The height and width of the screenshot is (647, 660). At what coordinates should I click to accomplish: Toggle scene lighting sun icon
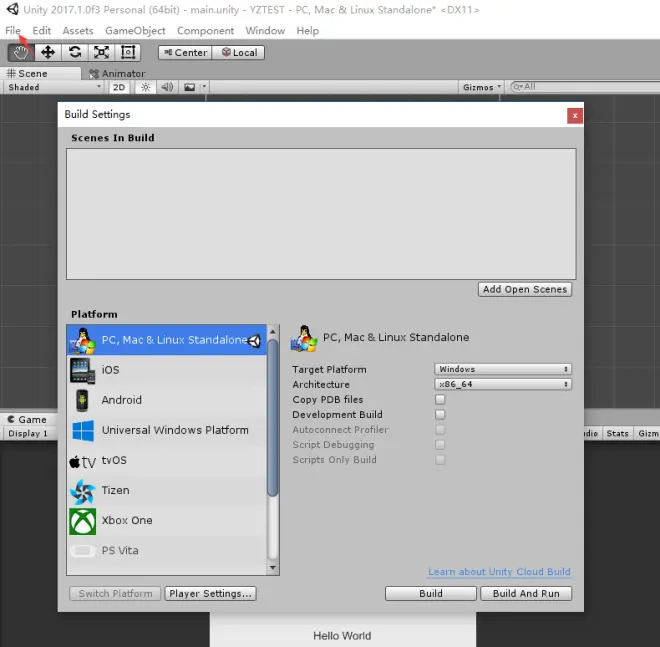[146, 87]
